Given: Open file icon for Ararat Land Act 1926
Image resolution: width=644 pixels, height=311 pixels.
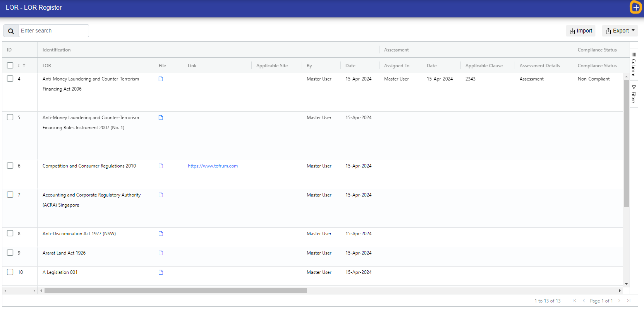Looking at the screenshot, I should 161,253.
